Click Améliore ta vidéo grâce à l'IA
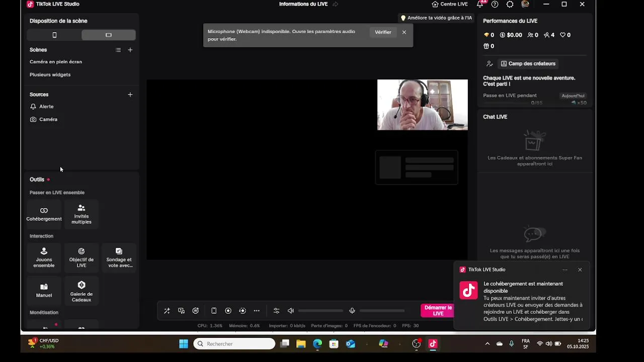This screenshot has width=644, height=362. tap(436, 18)
